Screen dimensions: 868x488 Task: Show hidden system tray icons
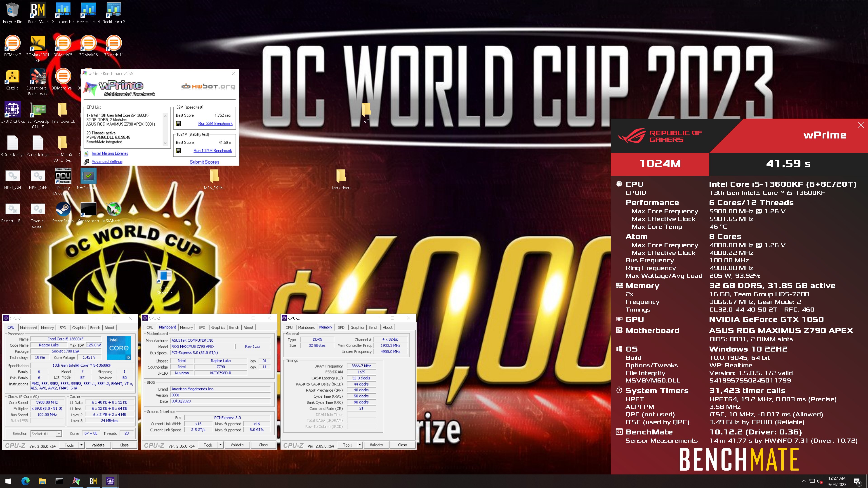pyautogui.click(x=804, y=481)
